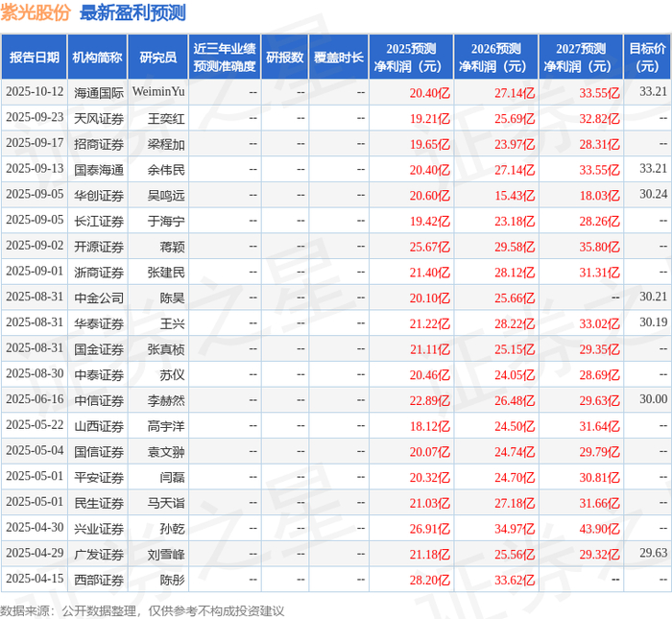Select the 中泰证券 institution cell
Image resolution: width=672 pixels, height=619 pixels.
click(99, 375)
